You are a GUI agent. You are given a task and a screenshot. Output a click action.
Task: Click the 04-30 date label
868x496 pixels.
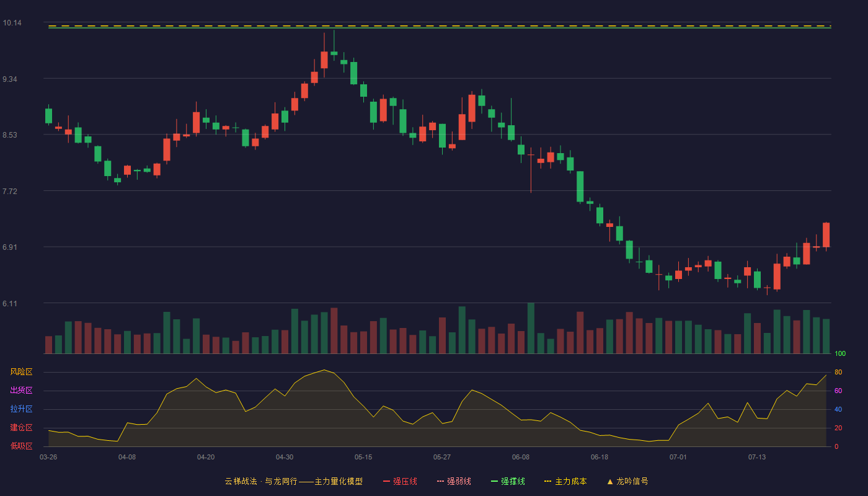point(285,457)
